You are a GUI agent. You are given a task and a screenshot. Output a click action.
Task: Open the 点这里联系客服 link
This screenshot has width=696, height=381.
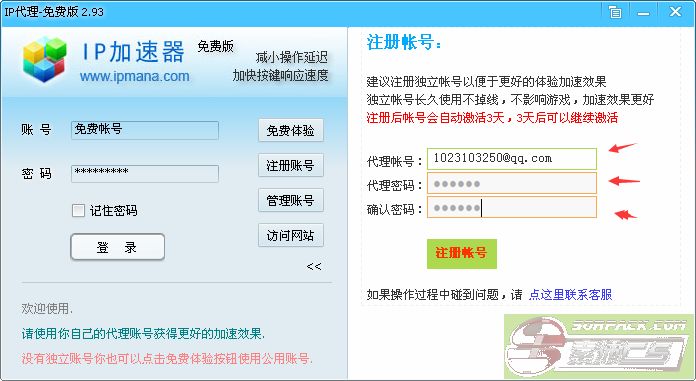(x=570, y=294)
